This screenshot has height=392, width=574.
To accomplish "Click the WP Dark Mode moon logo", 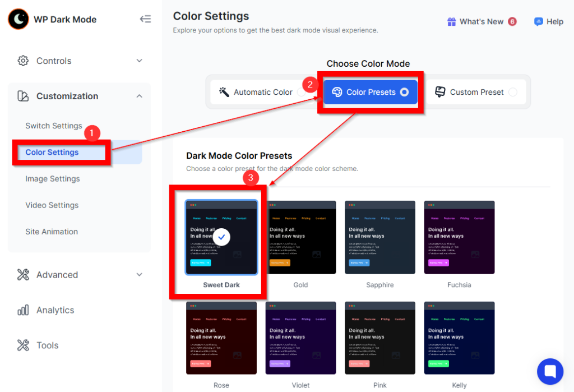I will (x=18, y=19).
